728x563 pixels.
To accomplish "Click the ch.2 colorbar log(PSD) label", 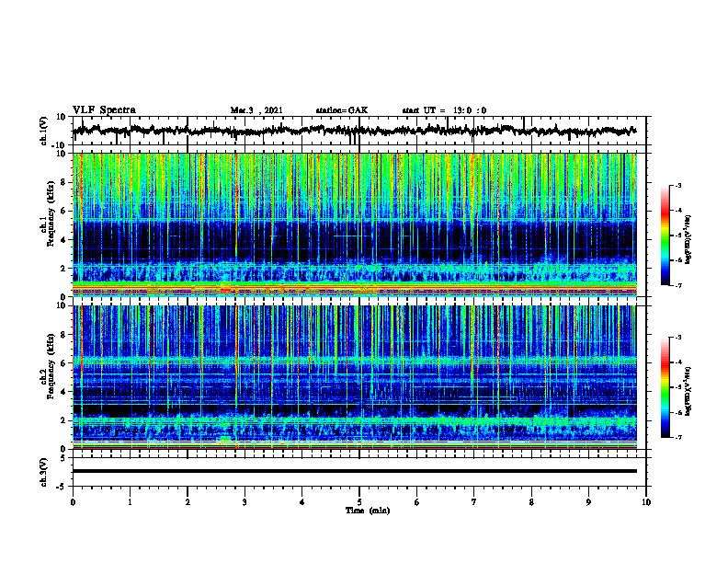I will point(688,392).
